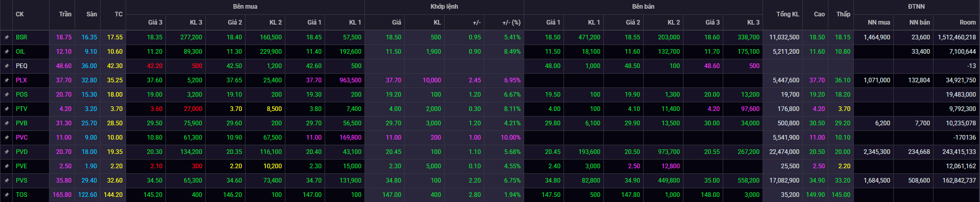Screen dimensions: 980x202
Task: Open the PVD ticker details
Action: pyautogui.click(x=21, y=152)
